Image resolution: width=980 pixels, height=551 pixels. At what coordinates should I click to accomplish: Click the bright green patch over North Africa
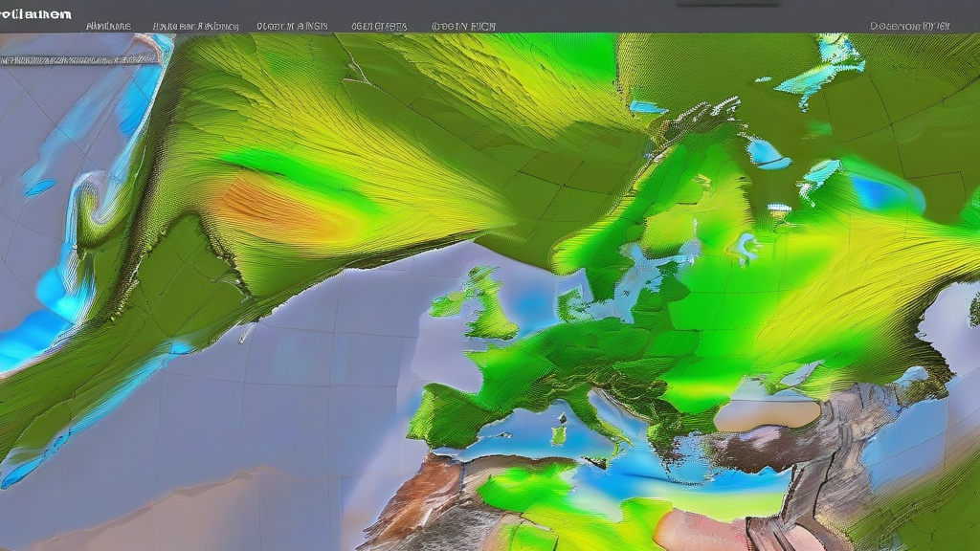pyautogui.click(x=526, y=493)
